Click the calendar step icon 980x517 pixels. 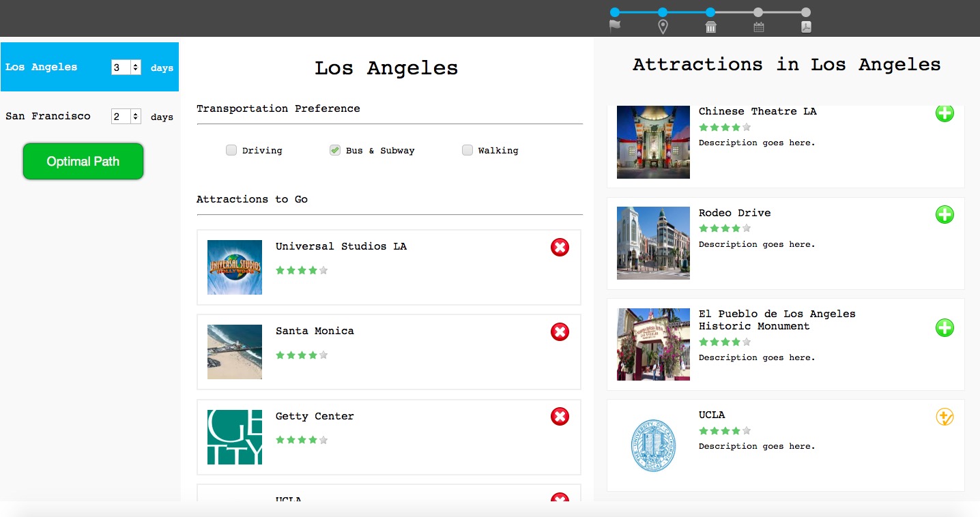click(758, 27)
